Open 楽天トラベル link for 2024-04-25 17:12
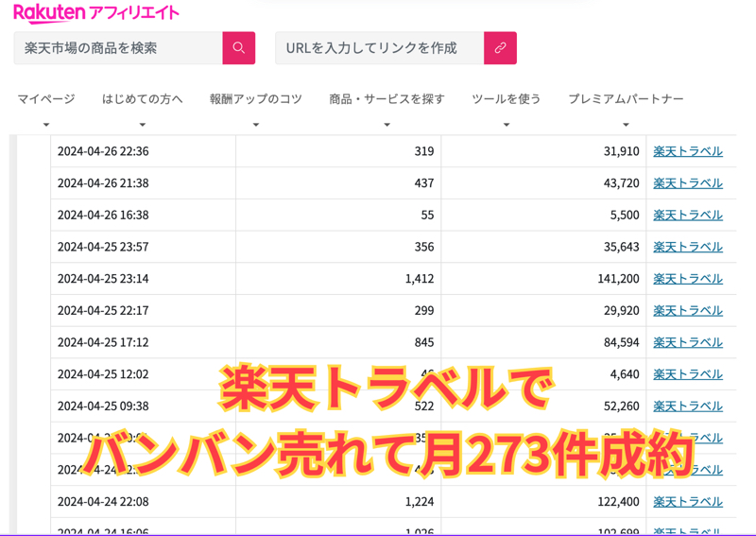This screenshot has width=756, height=536. [x=688, y=342]
